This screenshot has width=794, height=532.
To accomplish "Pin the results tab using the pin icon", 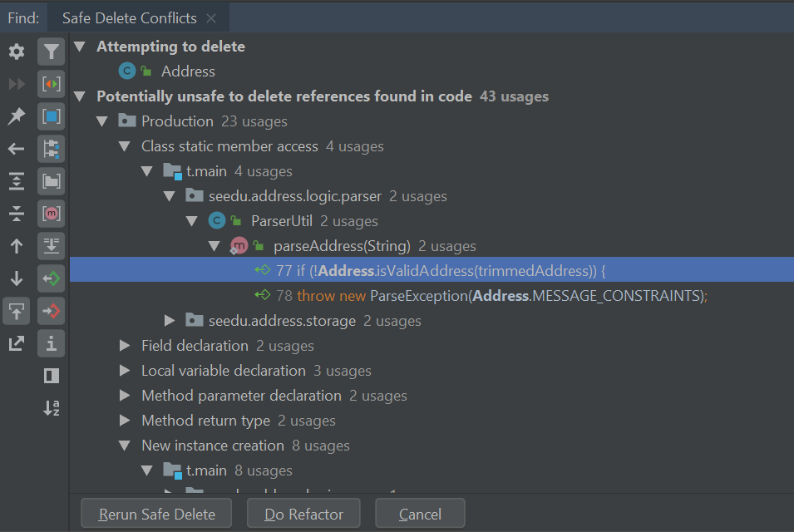I will coord(17,116).
